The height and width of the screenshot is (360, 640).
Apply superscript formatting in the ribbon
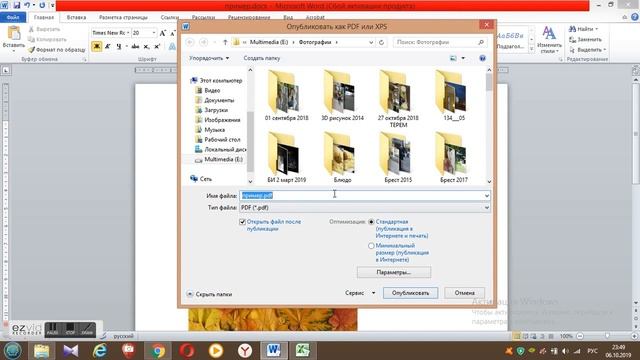tap(157, 47)
